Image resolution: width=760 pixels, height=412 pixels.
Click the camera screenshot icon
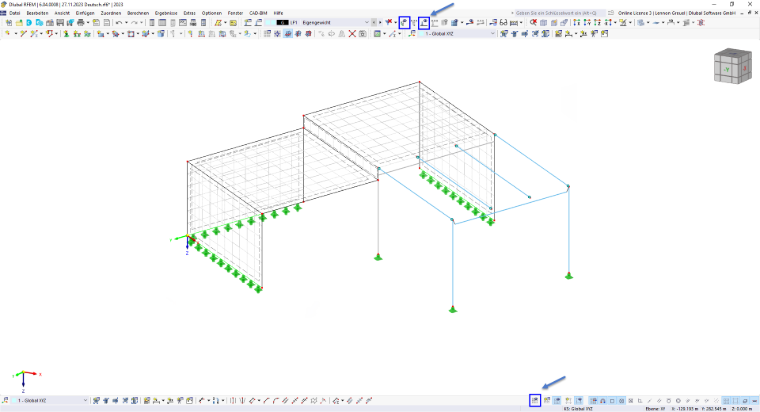point(362,33)
